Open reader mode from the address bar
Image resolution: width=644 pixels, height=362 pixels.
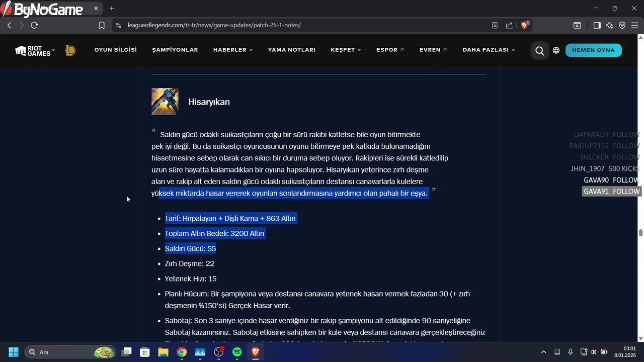point(495,25)
